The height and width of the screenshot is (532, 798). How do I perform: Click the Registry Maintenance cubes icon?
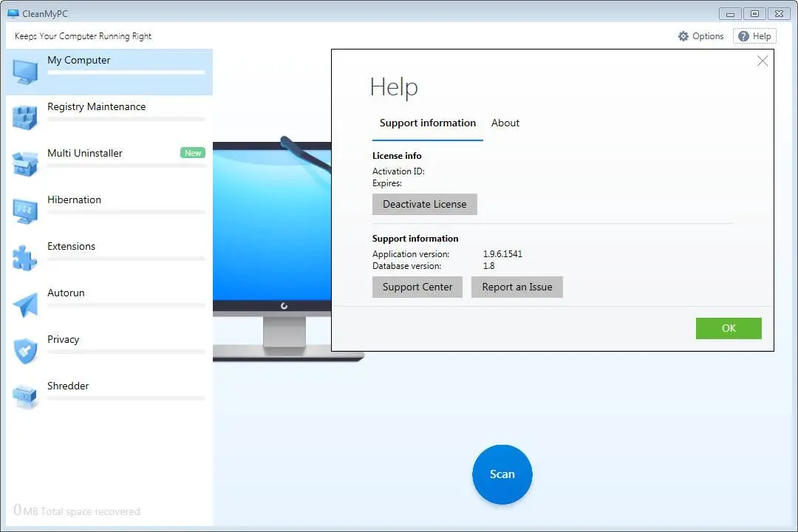click(25, 117)
